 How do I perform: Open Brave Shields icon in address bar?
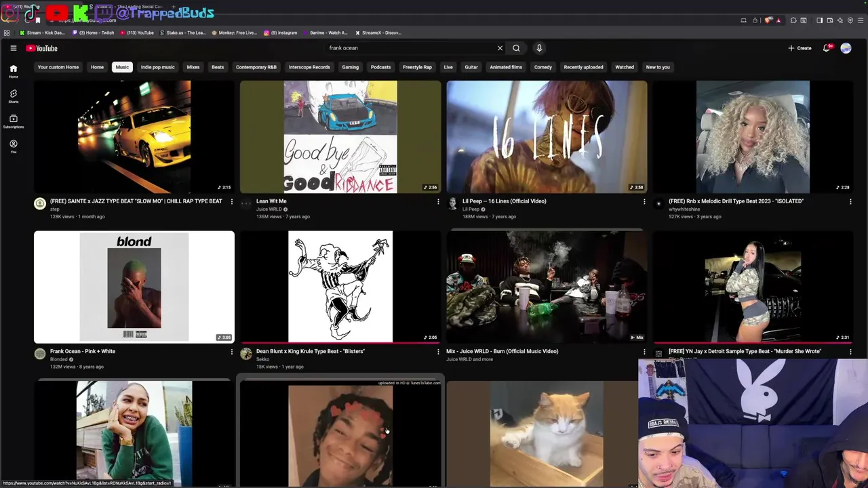pos(768,20)
